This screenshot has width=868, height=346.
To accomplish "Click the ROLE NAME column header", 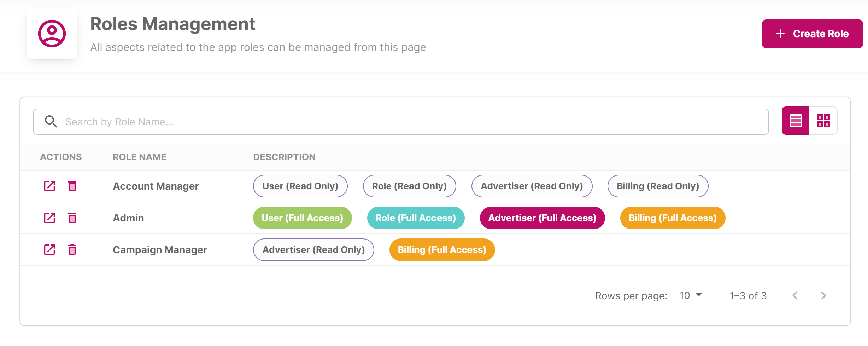I will pos(140,157).
